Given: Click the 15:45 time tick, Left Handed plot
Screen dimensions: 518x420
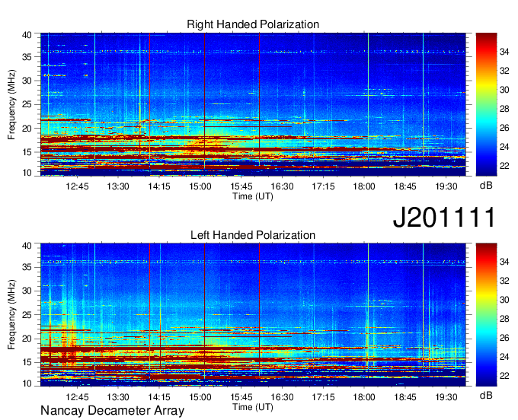Looking at the screenshot, I should 241,397.
